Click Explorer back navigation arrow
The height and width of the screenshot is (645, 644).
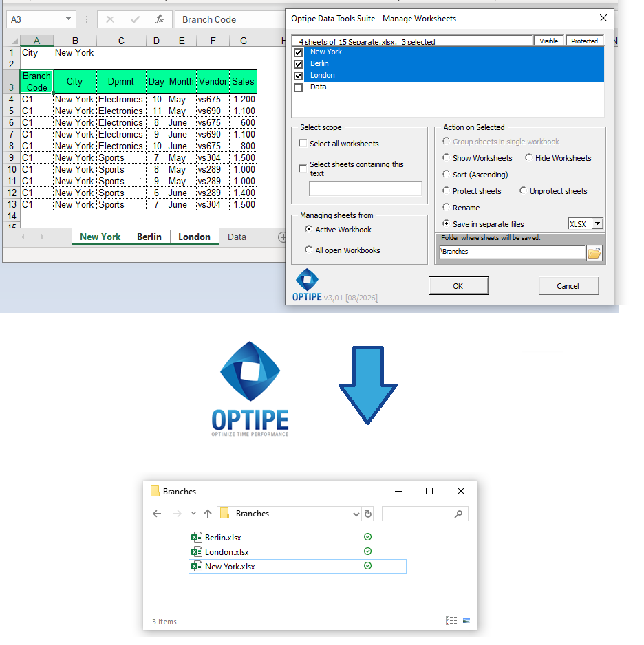point(157,514)
